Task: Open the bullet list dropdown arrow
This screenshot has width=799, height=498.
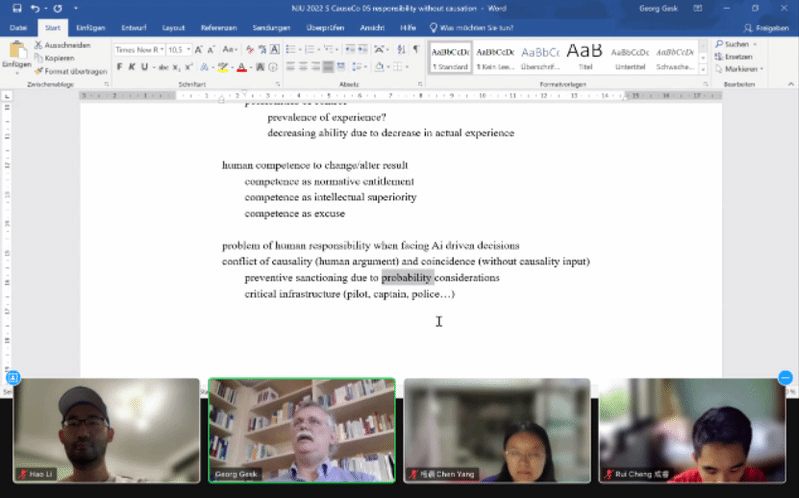Action: (x=301, y=49)
